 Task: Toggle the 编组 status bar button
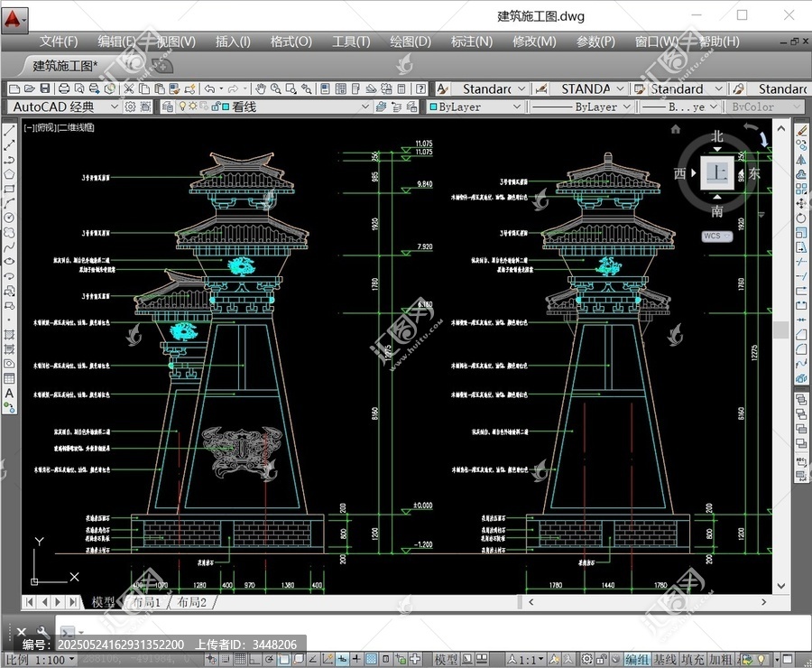(637, 659)
